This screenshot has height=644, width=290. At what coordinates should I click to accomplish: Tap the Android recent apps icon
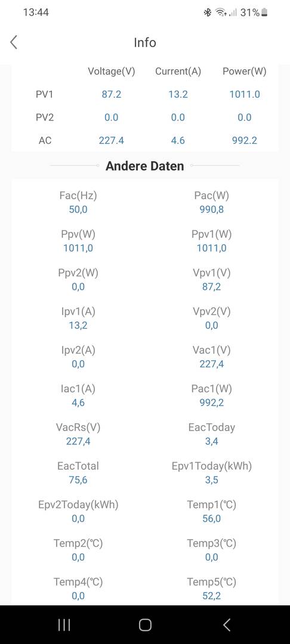[x=64, y=625]
